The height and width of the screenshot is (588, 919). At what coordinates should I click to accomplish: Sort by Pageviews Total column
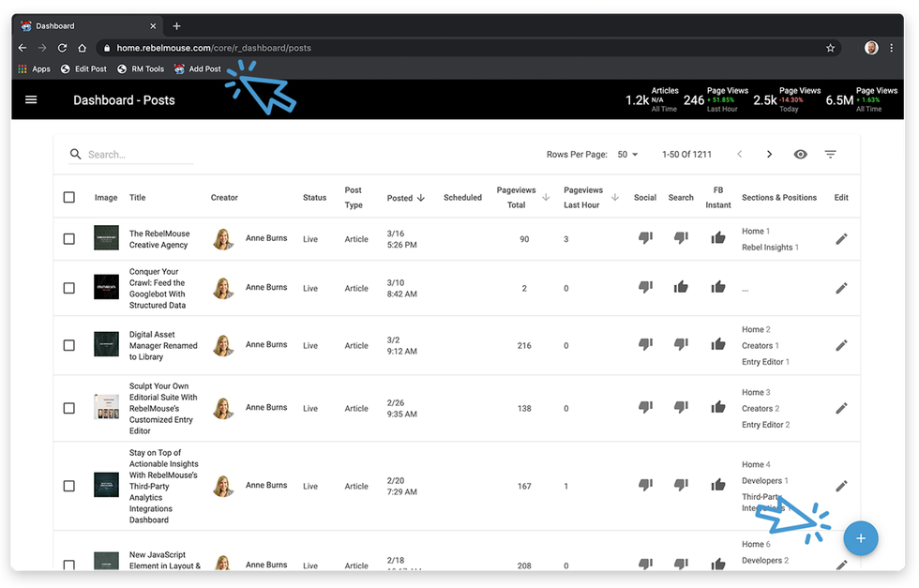tap(517, 198)
